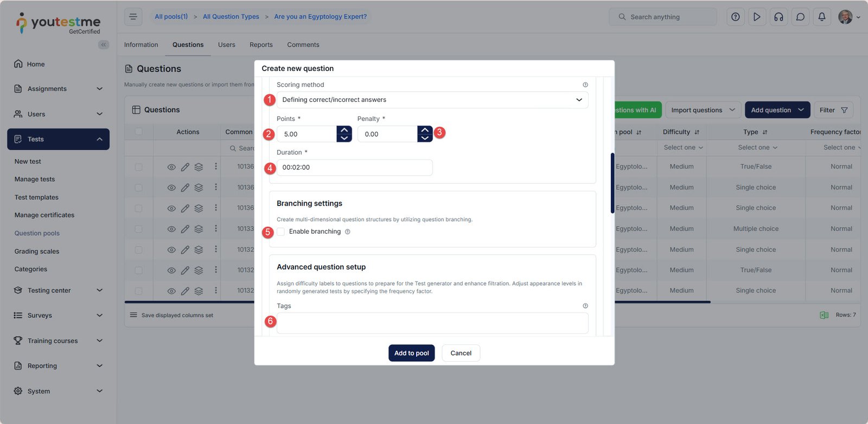Viewport: 868px width, 424px height.
Task: Open the Import questions dropdown
Action: coord(703,110)
